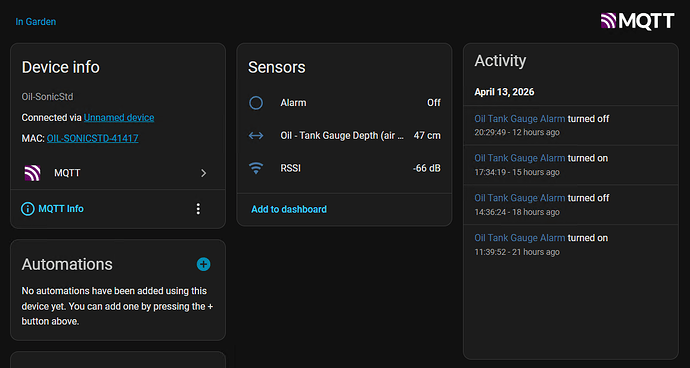Click the Automations card heading

[x=67, y=264]
